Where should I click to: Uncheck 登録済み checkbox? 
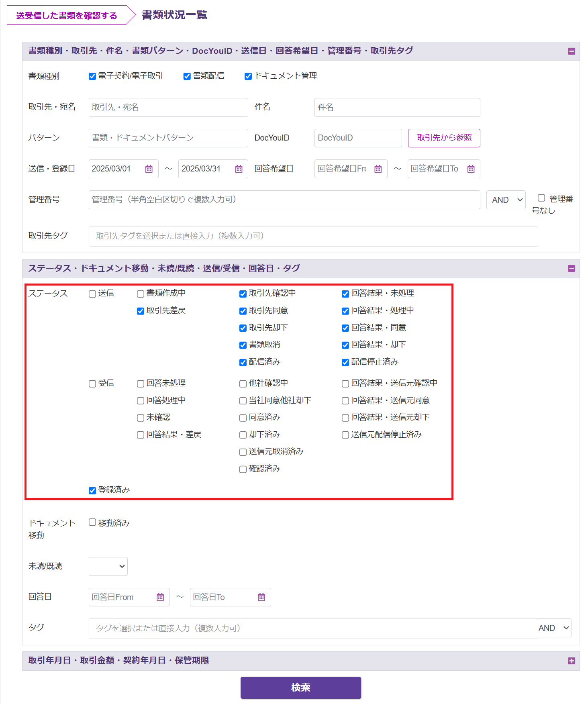pyautogui.click(x=92, y=491)
